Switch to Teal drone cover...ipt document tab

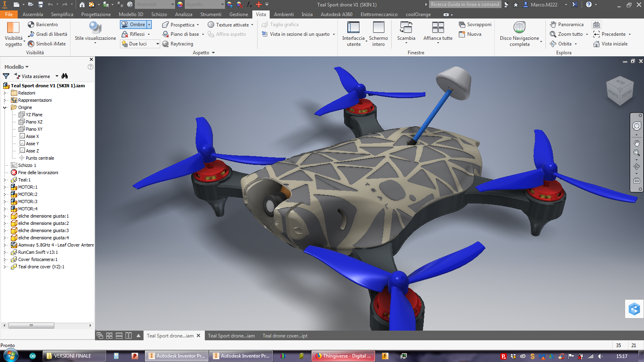285,336
